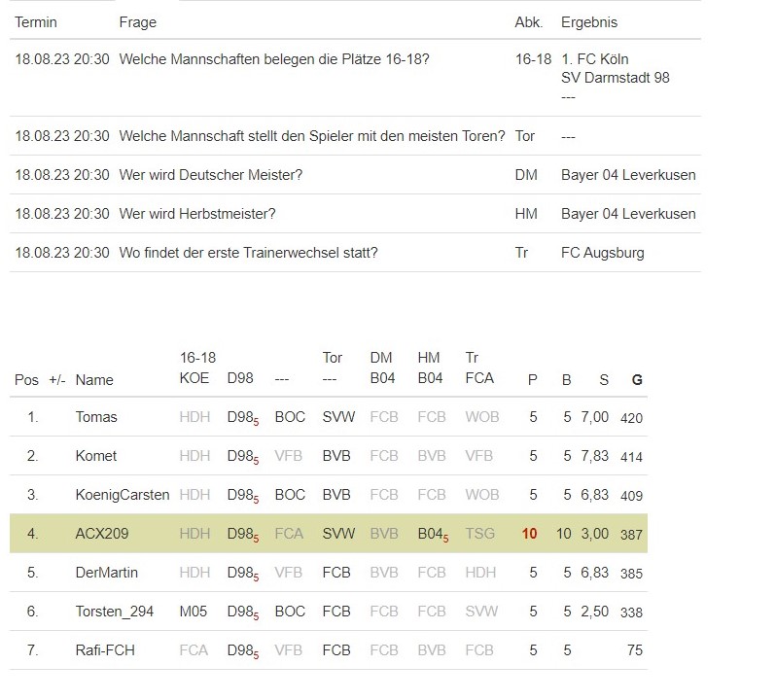Viewport: 776px width, 700px height.
Task: Click Bayer 04 Leverkusen in the DM row
Action: [x=628, y=175]
